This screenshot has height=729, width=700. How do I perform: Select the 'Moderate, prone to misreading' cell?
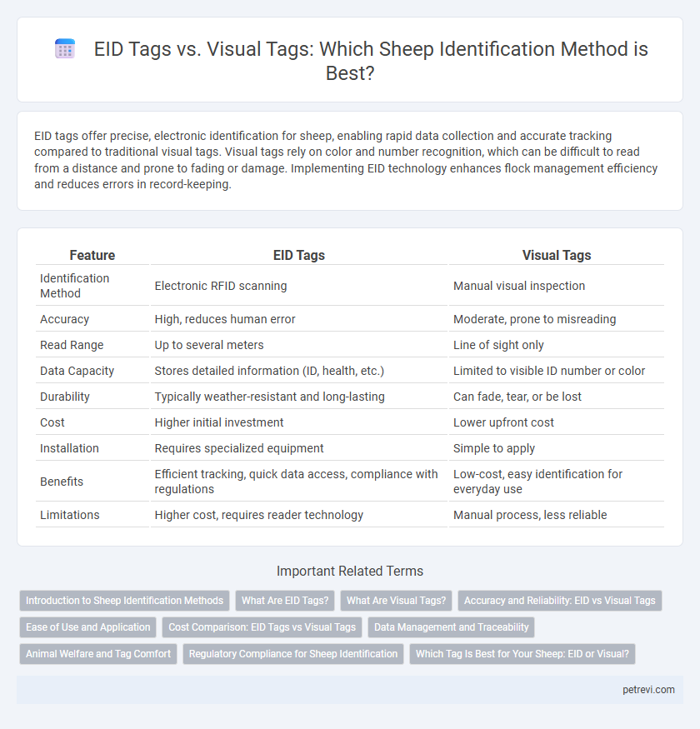coord(557,319)
